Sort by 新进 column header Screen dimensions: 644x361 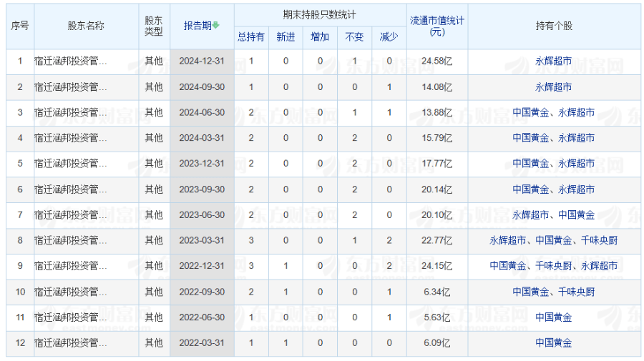click(x=286, y=37)
